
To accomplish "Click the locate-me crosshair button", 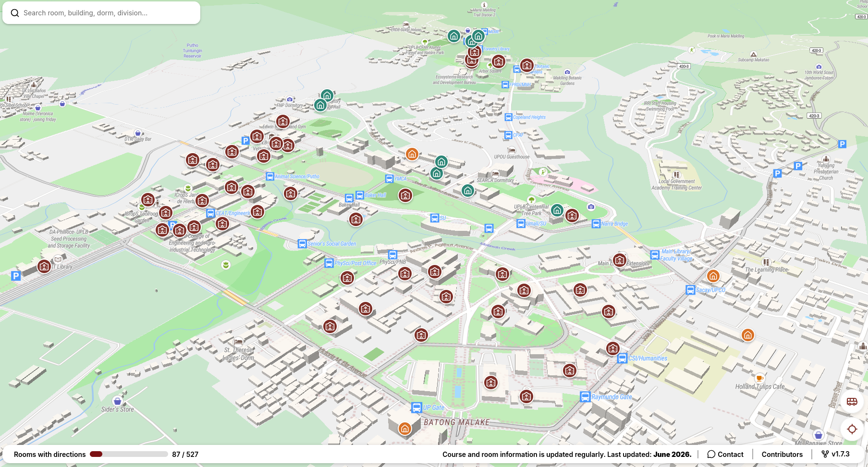I will [x=852, y=429].
